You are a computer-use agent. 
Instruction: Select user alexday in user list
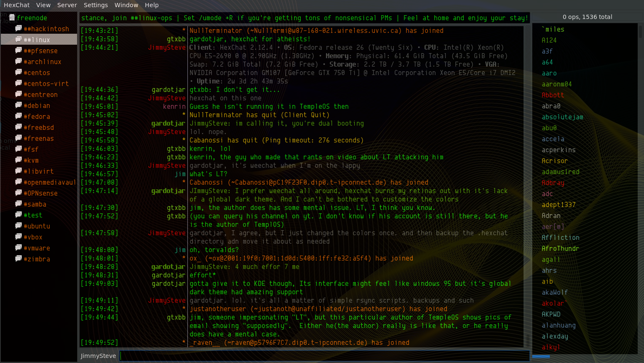(555, 336)
